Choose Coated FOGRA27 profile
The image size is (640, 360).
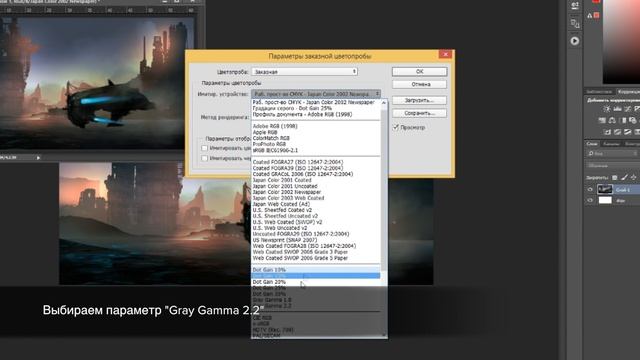point(316,162)
